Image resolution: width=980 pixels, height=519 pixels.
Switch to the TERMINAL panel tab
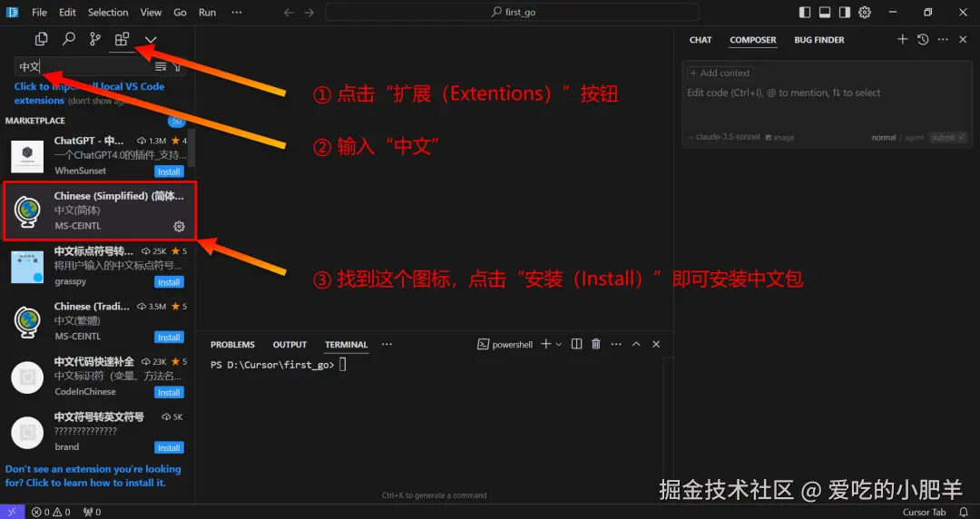[347, 345]
